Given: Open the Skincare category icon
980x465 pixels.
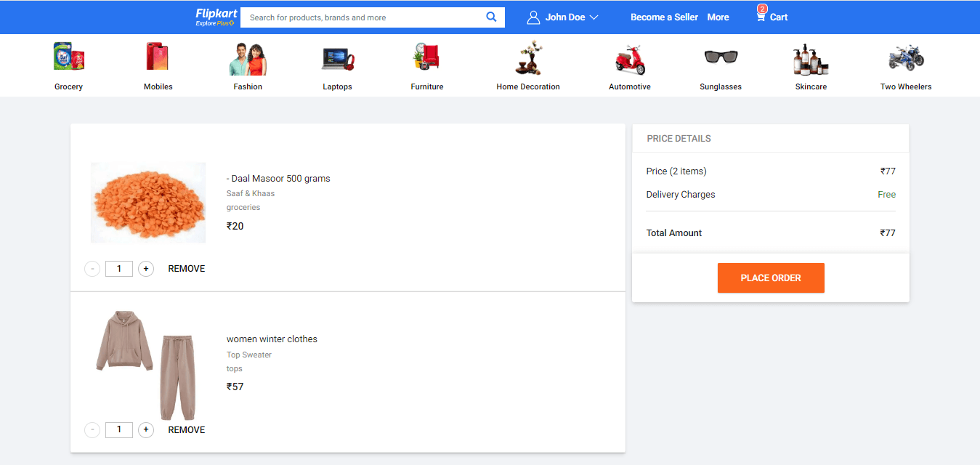Looking at the screenshot, I should coord(811,60).
